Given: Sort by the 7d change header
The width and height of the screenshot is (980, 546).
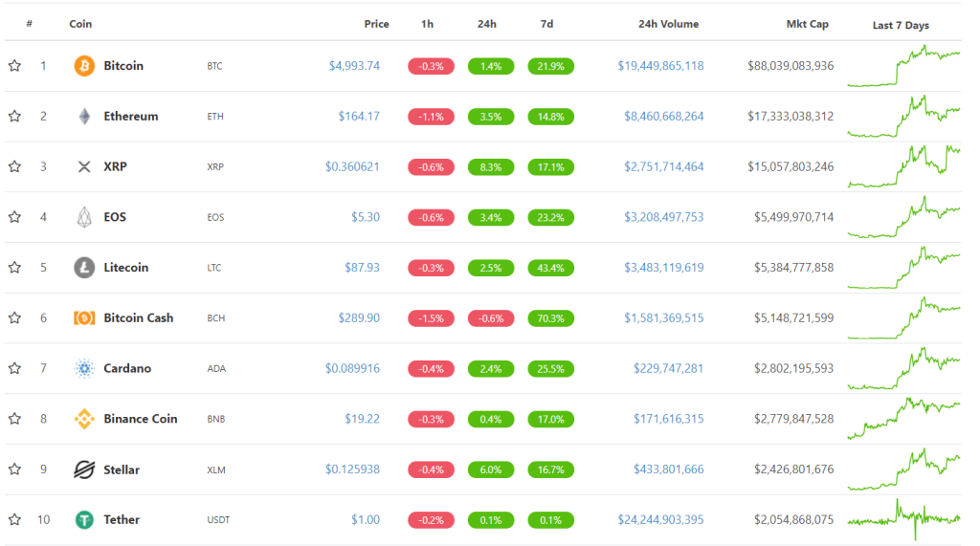Looking at the screenshot, I should point(546,24).
